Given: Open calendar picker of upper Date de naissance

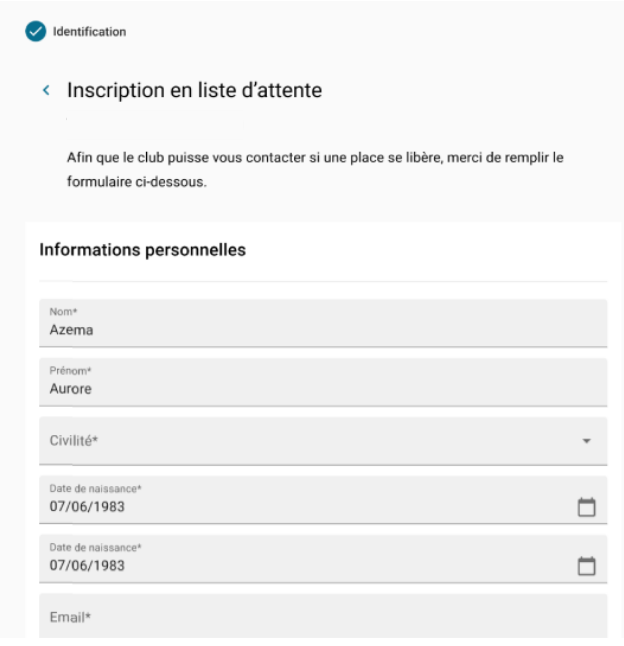Looking at the screenshot, I should 587,507.
